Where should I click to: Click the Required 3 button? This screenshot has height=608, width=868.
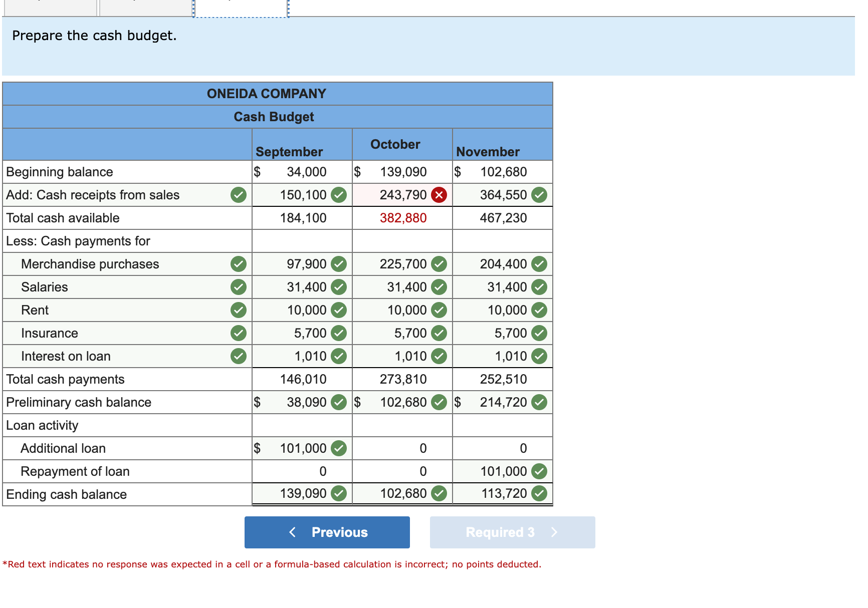coord(512,532)
